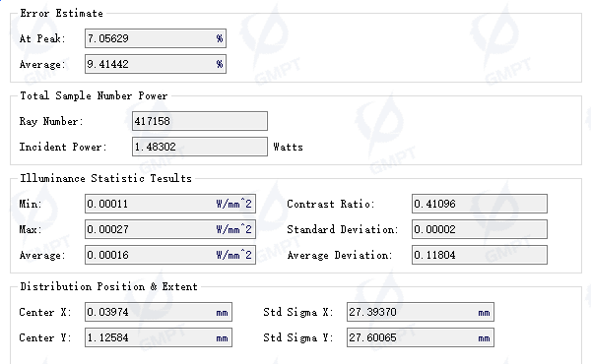Click the Ray Number label text
The width and height of the screenshot is (591, 364).
(51, 121)
